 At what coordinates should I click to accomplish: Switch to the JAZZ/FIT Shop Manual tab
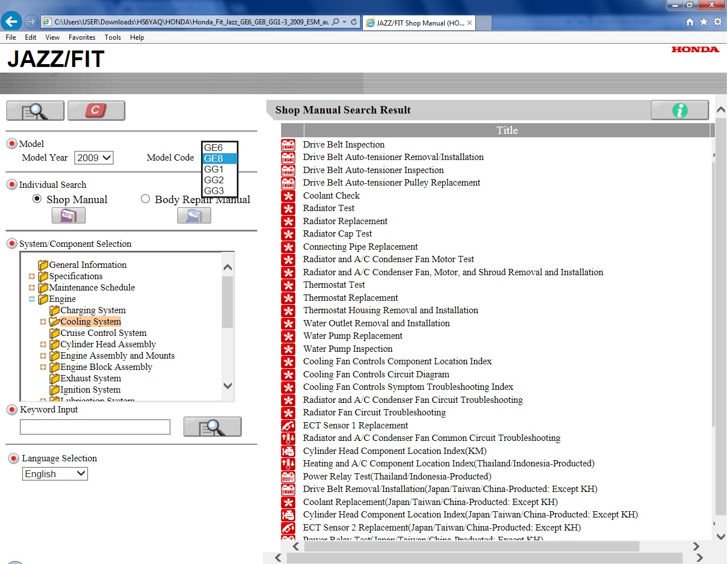pyautogui.click(x=419, y=23)
